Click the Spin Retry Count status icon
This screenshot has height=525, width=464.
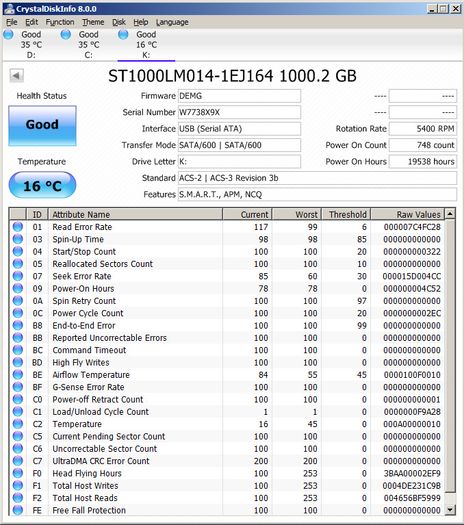[18, 301]
